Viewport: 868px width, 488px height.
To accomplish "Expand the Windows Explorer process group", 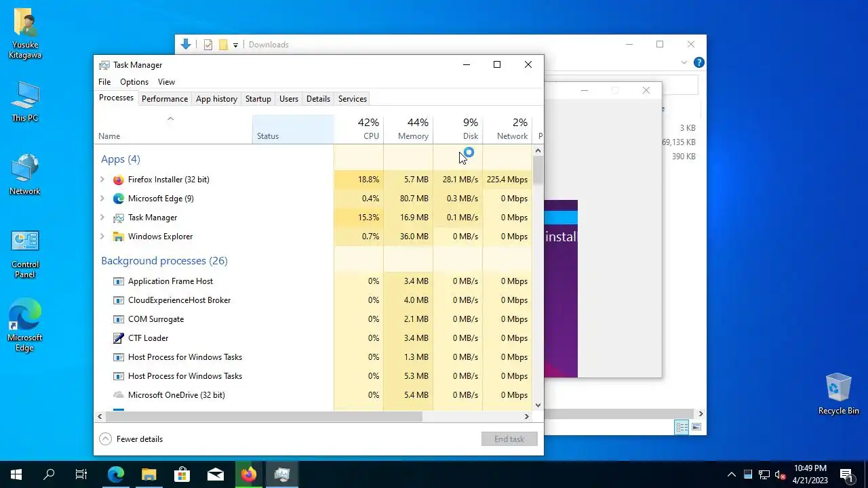I will click(x=102, y=237).
